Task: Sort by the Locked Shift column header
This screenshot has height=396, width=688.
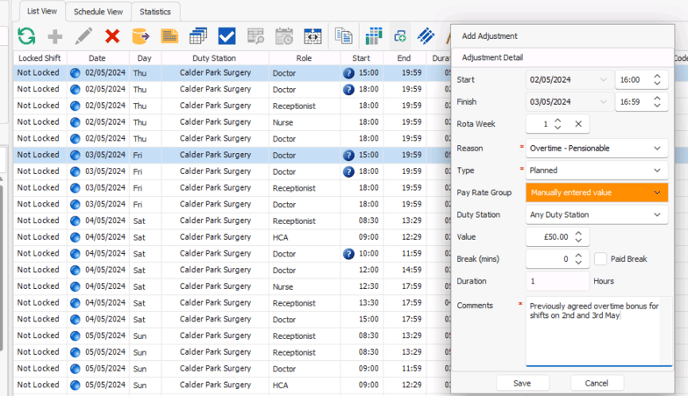Action: coord(40,58)
